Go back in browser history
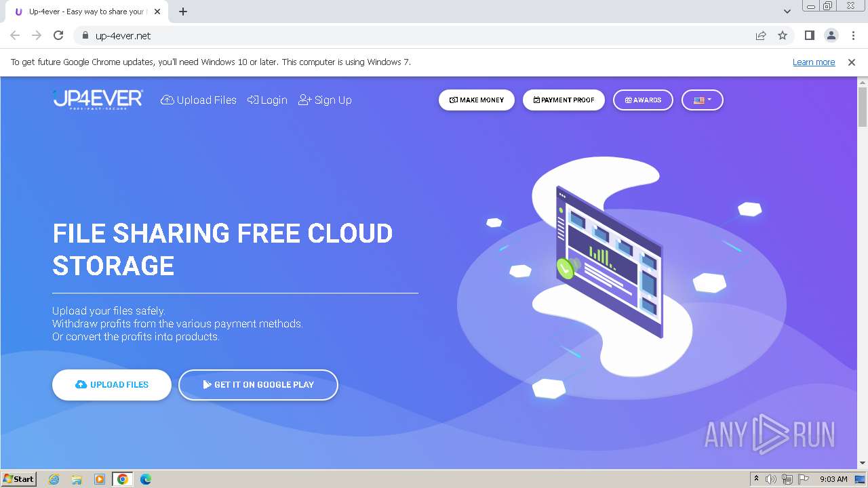The height and width of the screenshot is (488, 868). 15,35
